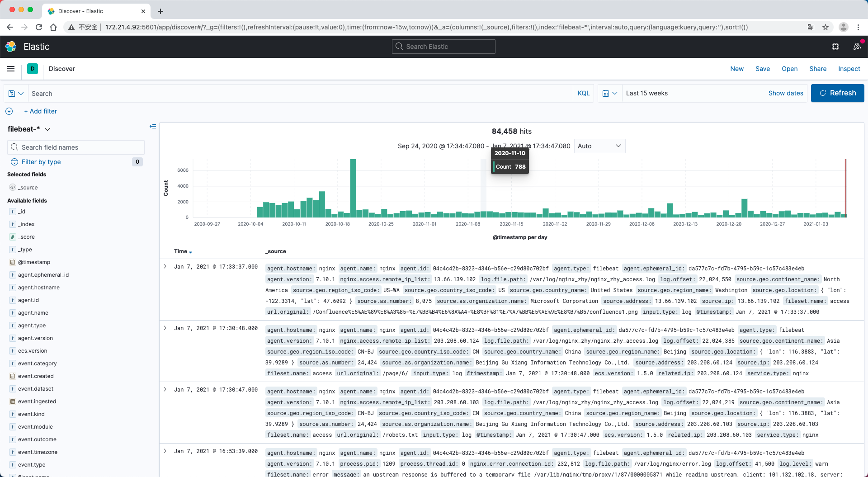The image size is (868, 477).
Task: Collapse the fields sidebar
Action: coord(153,127)
